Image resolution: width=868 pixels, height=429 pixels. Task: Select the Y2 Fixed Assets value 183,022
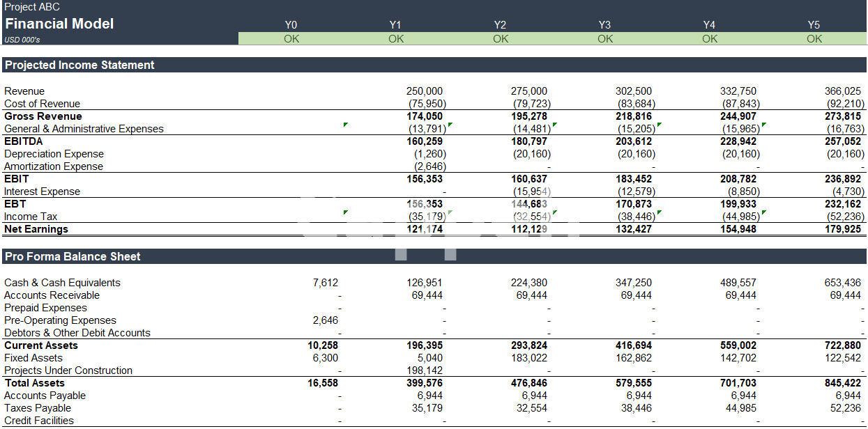click(x=529, y=358)
